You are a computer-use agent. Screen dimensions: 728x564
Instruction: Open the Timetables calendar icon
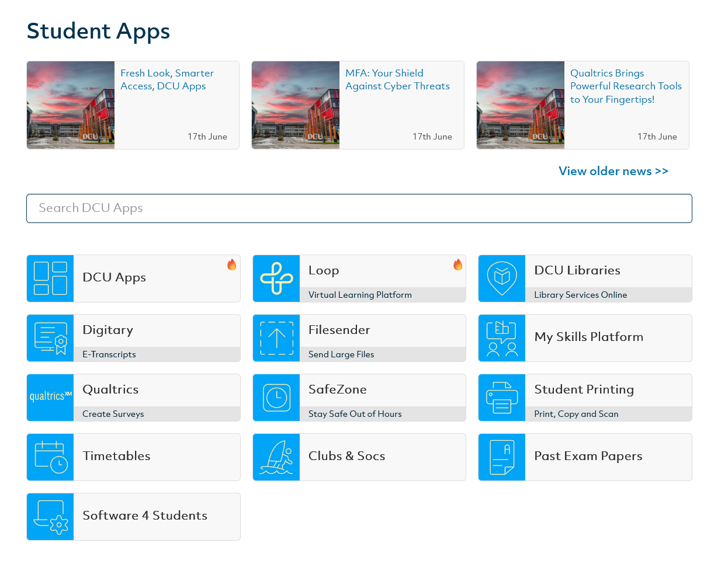coord(50,457)
